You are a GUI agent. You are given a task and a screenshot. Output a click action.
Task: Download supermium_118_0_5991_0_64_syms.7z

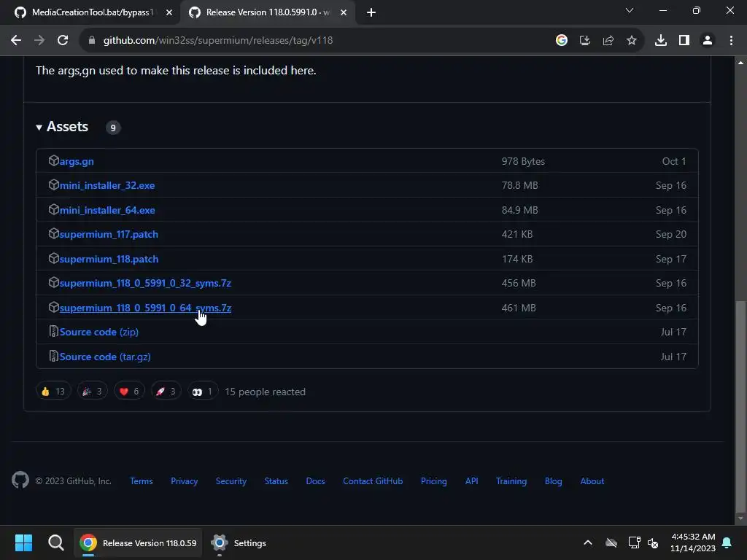point(145,308)
